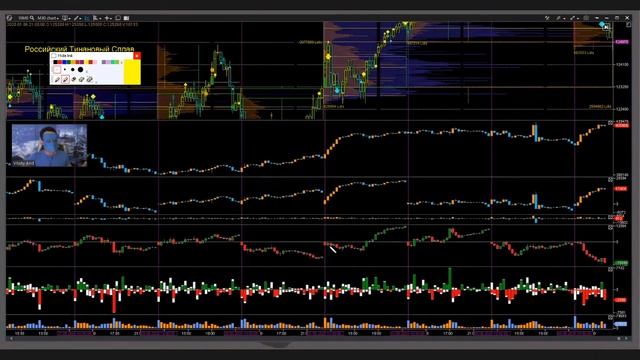Click the yellow Russian title text on the chart
The width and height of the screenshot is (640, 360).
pos(79,49)
